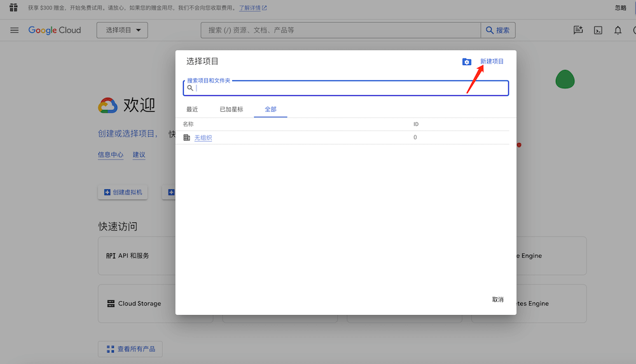The image size is (636, 364).
Task: Focus the 搜索项目和文件夹 input field
Action: (x=350, y=88)
